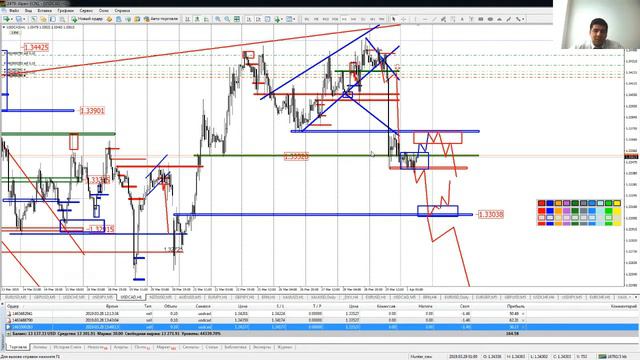This screenshot has width=640, height=360.
Task: Click the zoom in magnifier icon
Action: point(218,19)
